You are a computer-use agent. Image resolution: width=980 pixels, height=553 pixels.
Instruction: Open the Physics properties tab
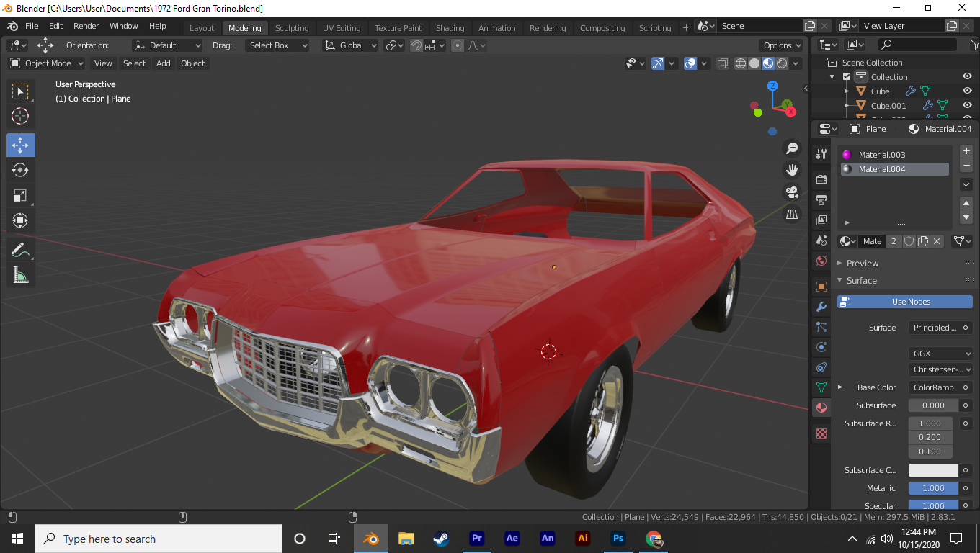pos(821,347)
